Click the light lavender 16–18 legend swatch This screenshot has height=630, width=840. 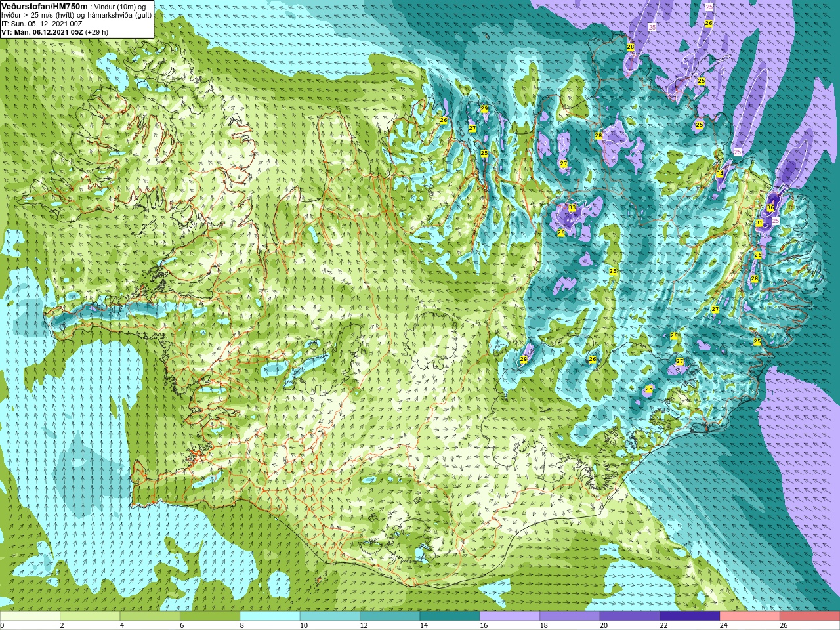(x=510, y=616)
